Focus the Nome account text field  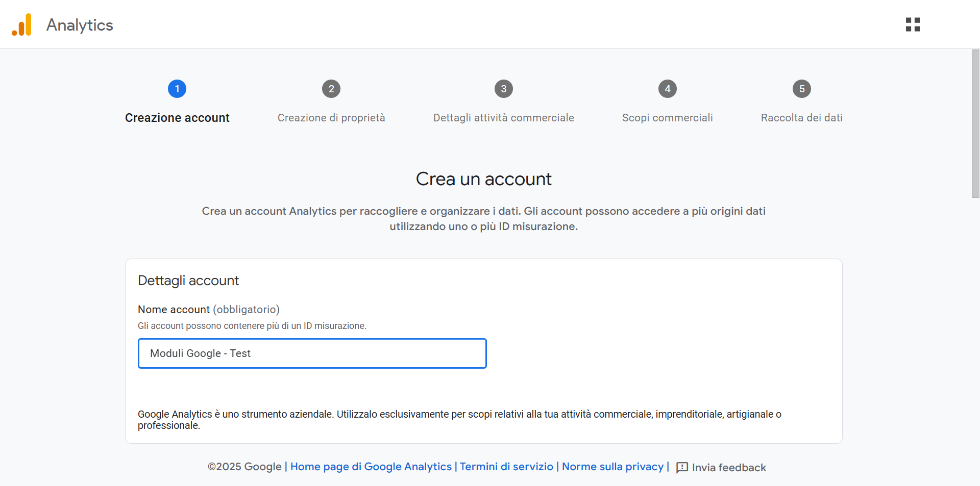tap(312, 353)
